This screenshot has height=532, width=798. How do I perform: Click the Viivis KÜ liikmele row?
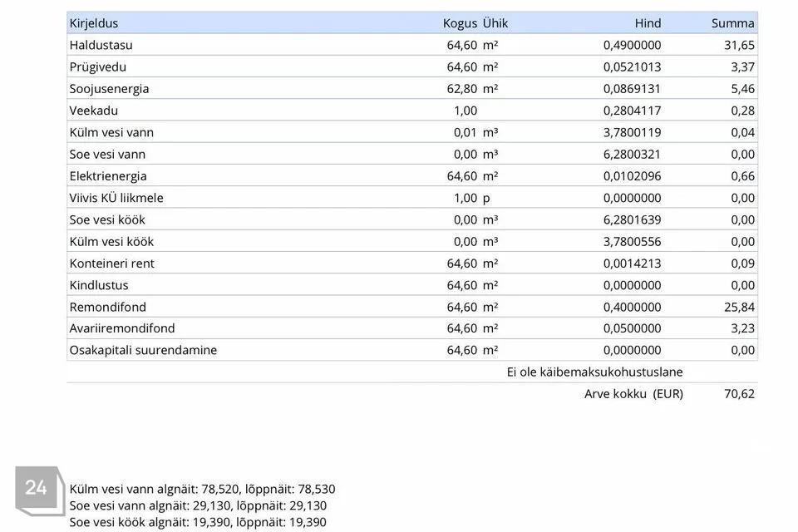[412, 198]
